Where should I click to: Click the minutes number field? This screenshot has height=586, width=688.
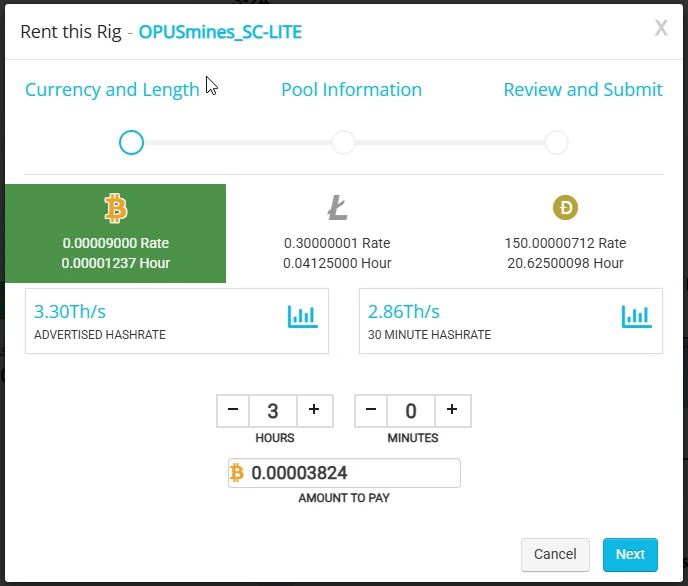(x=411, y=411)
